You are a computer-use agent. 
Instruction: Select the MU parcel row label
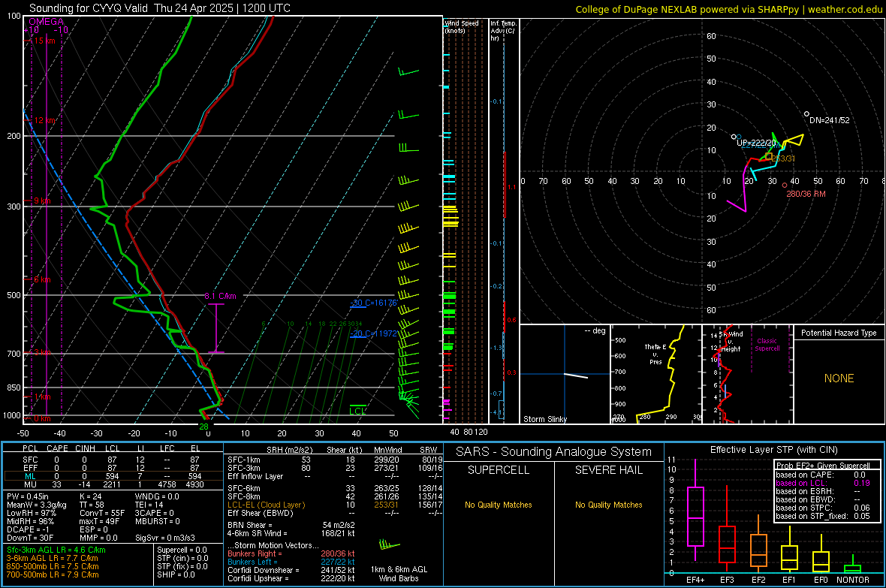30,484
